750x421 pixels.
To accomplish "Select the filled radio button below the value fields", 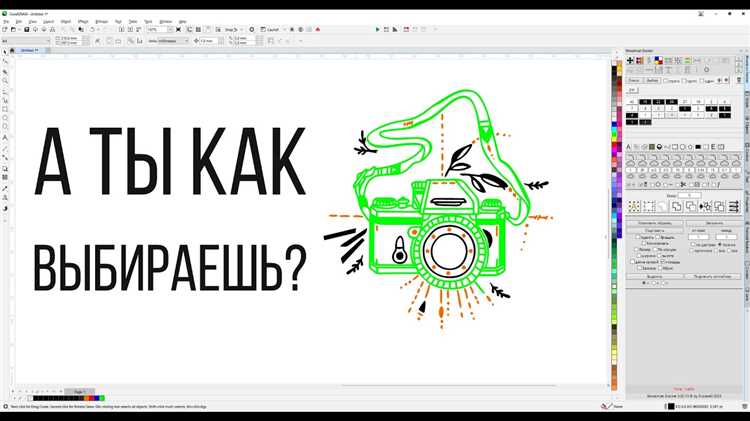I will 720,244.
